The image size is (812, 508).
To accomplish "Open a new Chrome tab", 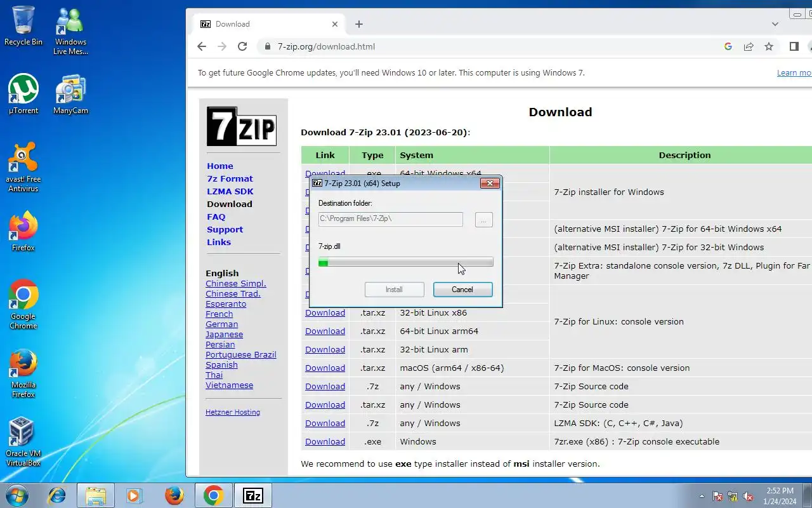I will 359,24.
